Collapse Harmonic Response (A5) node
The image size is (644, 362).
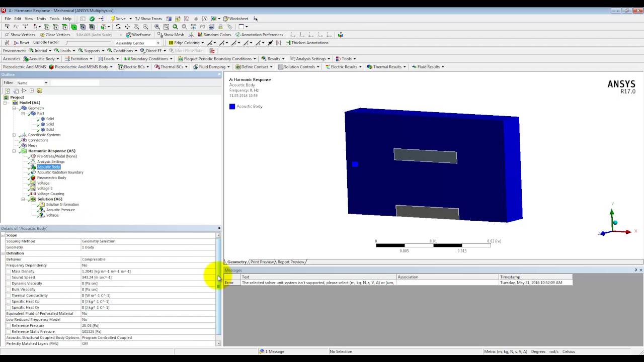pyautogui.click(x=14, y=151)
